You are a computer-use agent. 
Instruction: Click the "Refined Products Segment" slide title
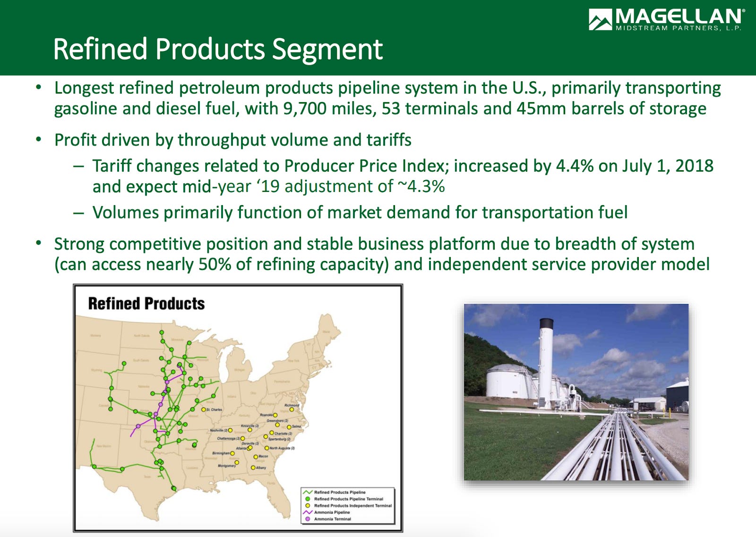(218, 49)
